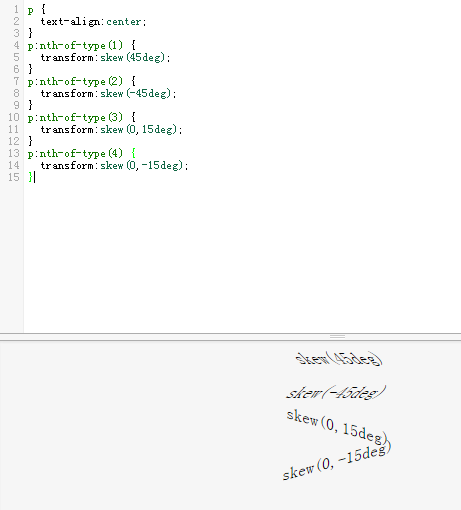Click line number 7 in the gutter

16,81
